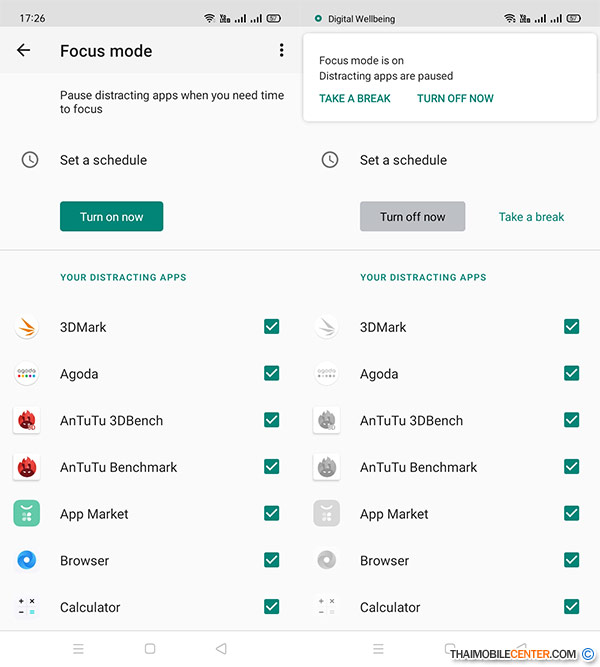
Task: Click the clock icon beside Set a schedule on left screen
Action: [30, 160]
